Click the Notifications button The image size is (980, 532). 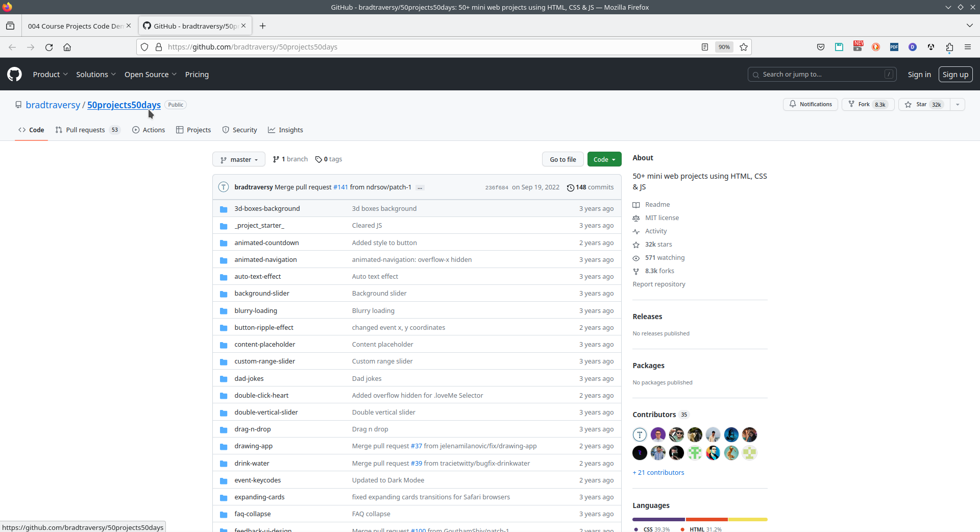[x=811, y=105]
